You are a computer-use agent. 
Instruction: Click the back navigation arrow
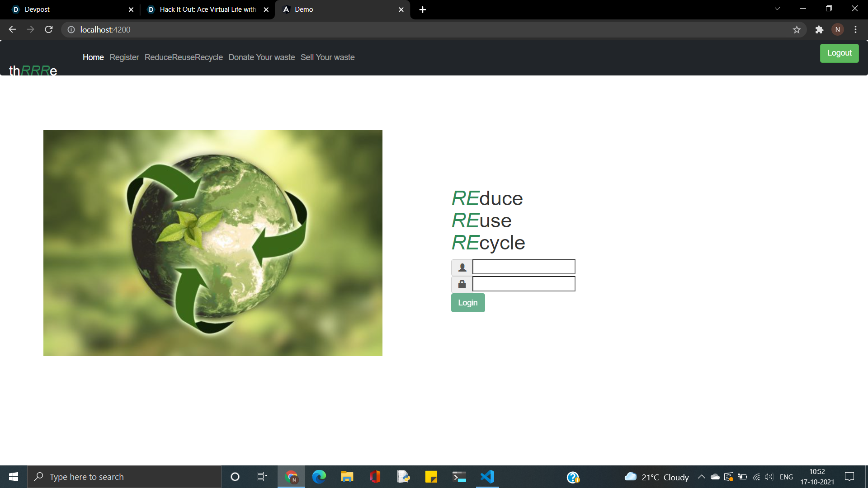(12, 29)
